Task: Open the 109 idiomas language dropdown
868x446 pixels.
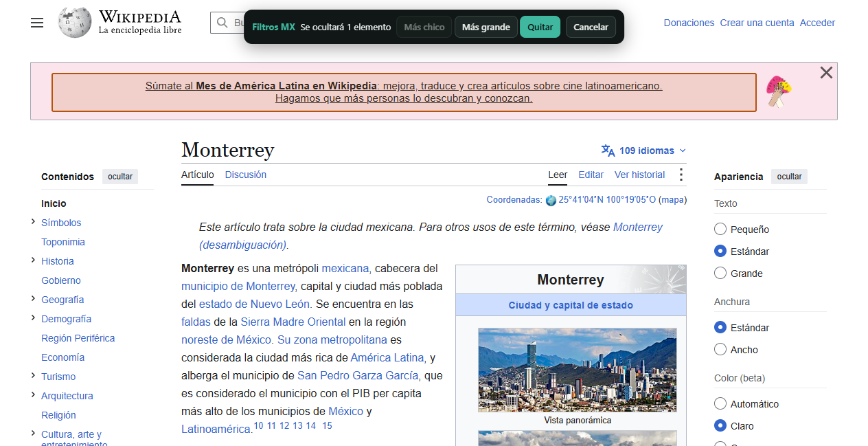Action: [644, 150]
